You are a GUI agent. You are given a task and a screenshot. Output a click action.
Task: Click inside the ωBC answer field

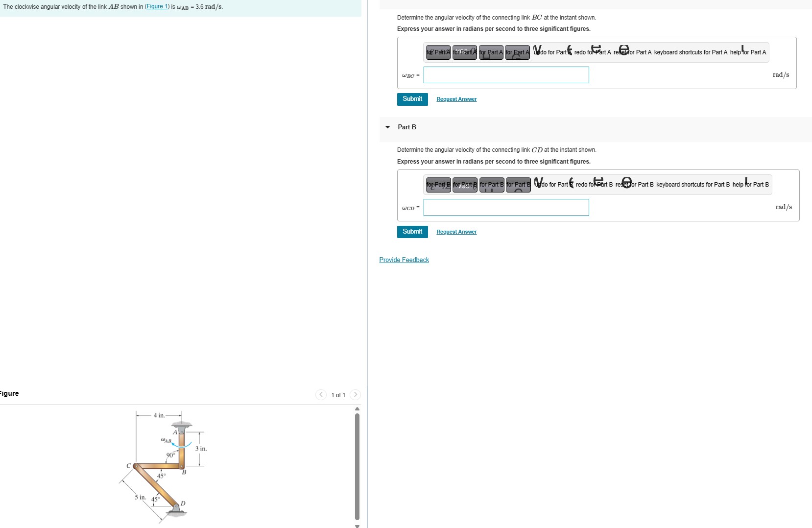506,75
